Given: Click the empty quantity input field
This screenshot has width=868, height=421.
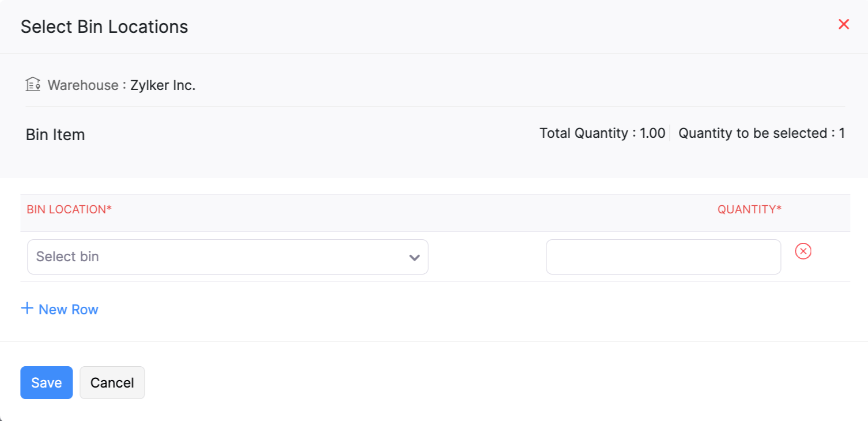Looking at the screenshot, I should point(663,257).
